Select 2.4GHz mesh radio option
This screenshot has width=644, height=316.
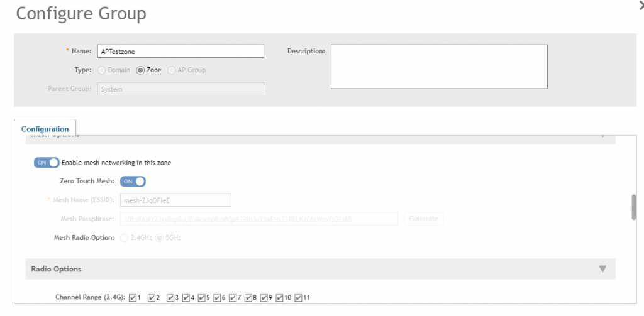click(123, 238)
